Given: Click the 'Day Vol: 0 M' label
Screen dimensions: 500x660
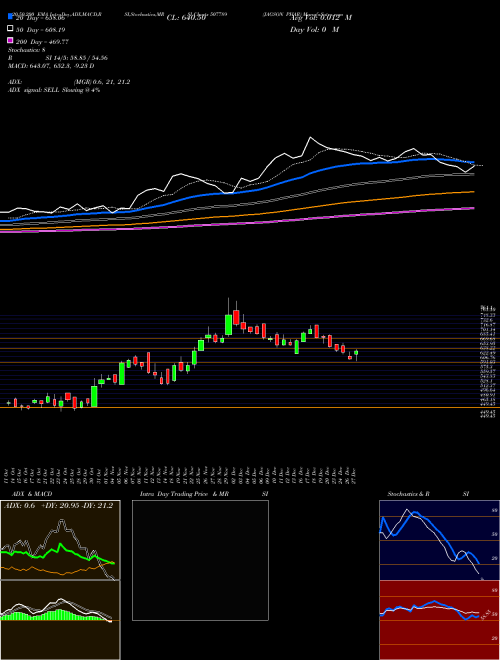Looking at the screenshot, I should (314, 30).
